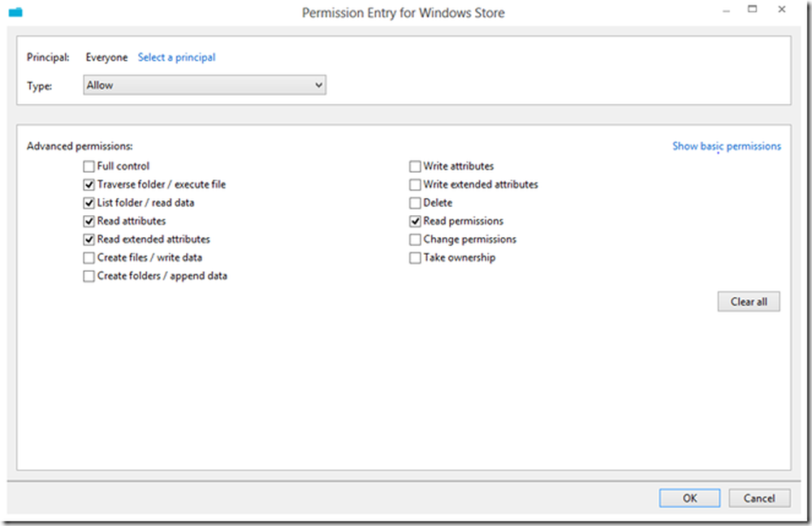This screenshot has width=812, height=526.
Task: Tick the Write attributes checkbox
Action: coord(415,166)
